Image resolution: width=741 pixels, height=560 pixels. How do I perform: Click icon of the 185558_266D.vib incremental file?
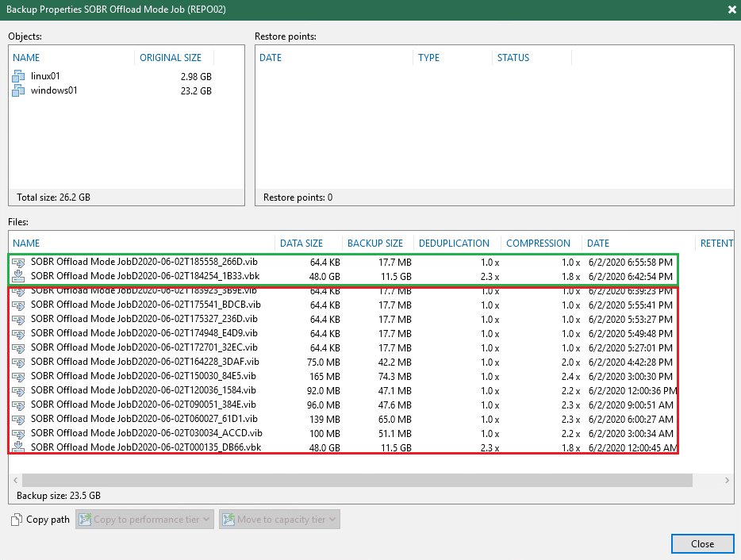tap(19, 263)
